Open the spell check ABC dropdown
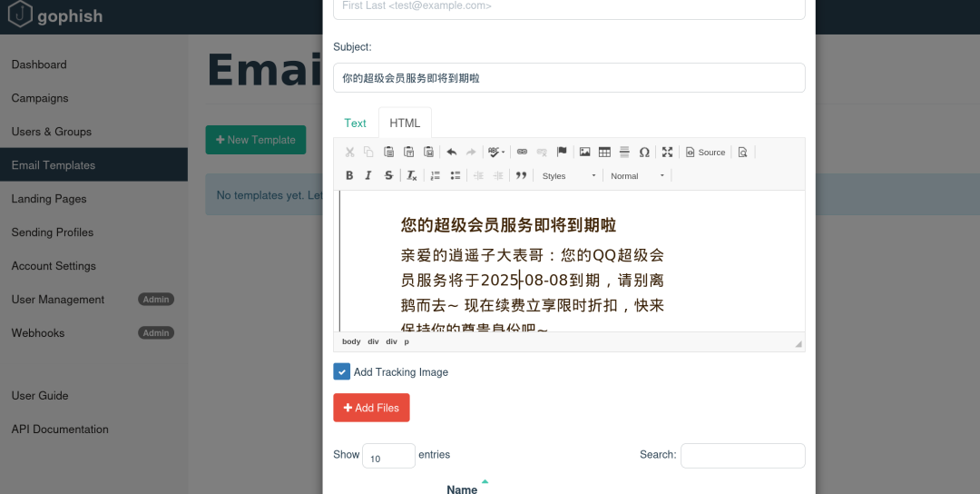 pos(496,152)
